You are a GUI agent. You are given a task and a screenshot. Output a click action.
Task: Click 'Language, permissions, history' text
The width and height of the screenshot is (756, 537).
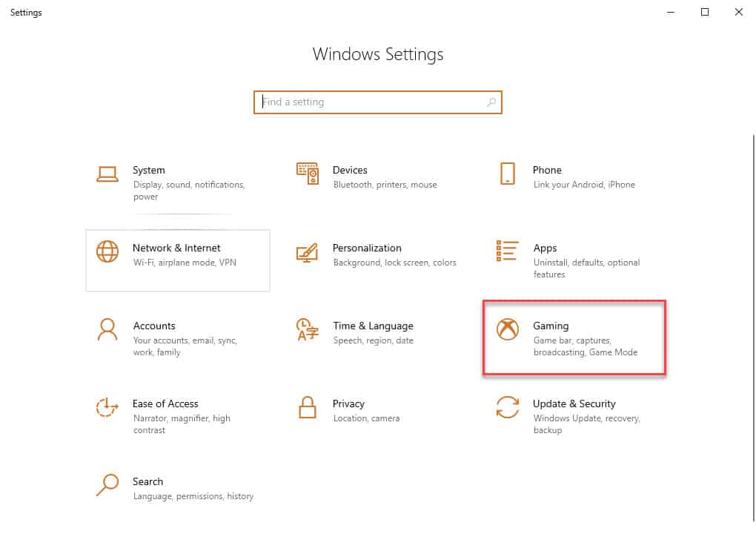(x=193, y=496)
